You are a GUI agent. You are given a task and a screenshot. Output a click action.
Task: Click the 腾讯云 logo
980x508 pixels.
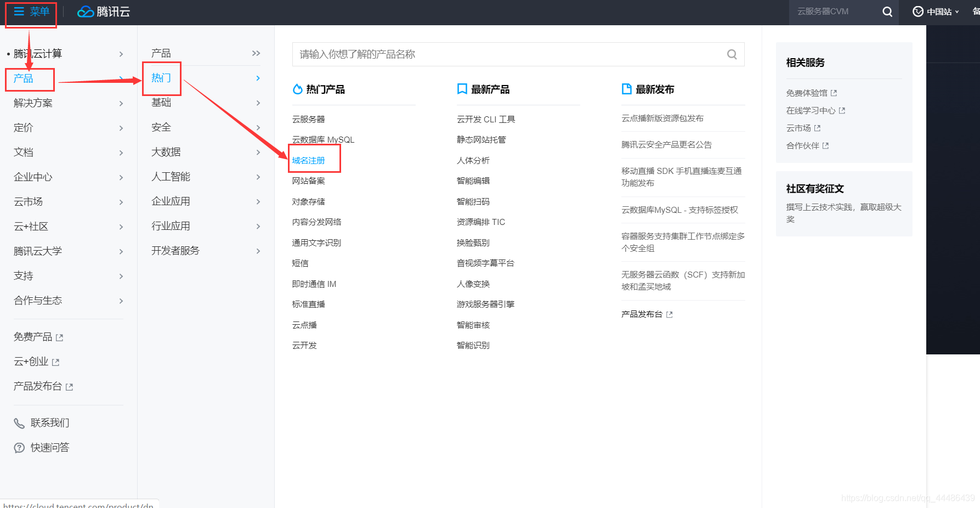103,12
